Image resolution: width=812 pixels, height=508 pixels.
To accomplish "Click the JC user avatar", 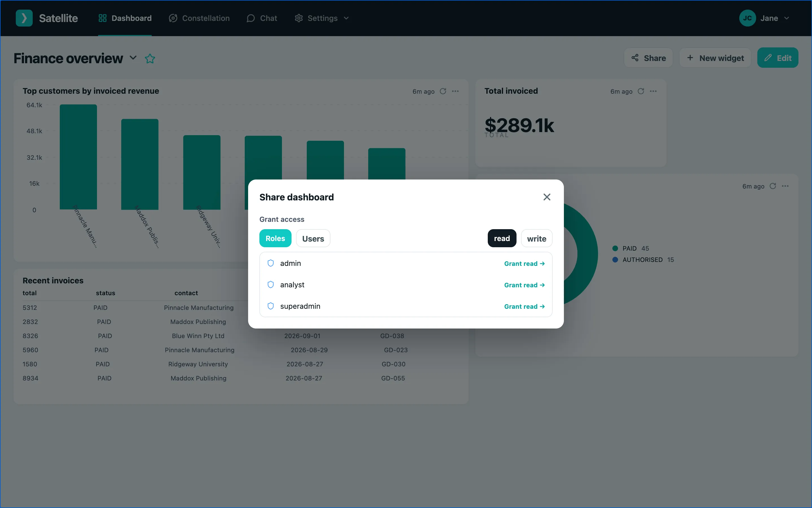I will (747, 18).
